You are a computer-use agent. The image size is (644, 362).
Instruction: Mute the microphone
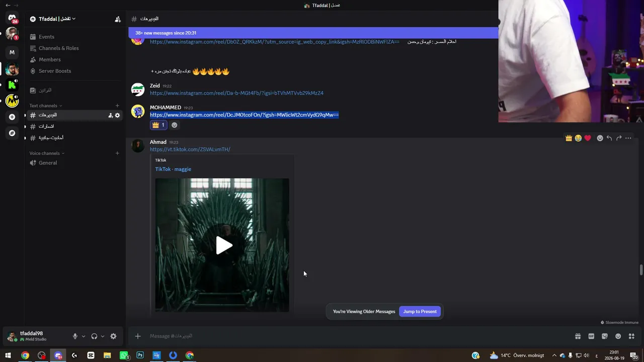[75, 336]
